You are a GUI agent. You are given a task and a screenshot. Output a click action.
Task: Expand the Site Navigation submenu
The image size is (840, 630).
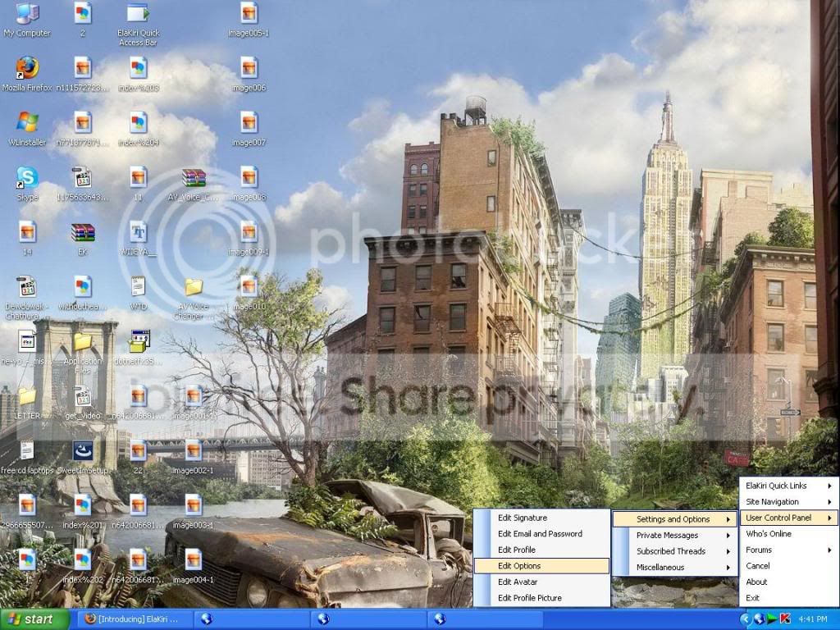pyautogui.click(x=788, y=501)
